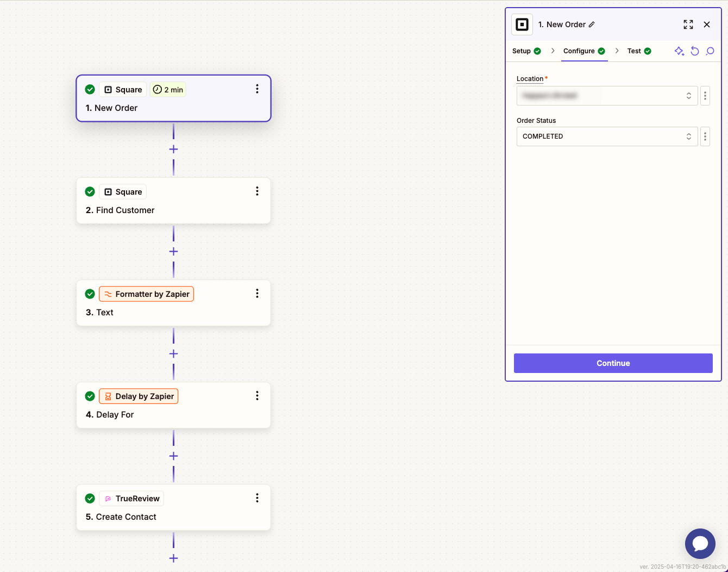The width and height of the screenshot is (728, 572).
Task: Open the chat support bubble
Action: 700,544
